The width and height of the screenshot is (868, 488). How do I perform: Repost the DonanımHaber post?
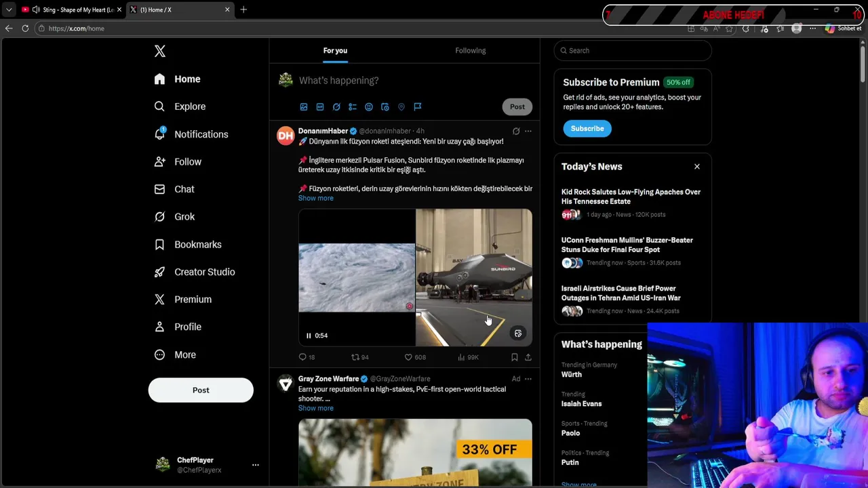click(x=359, y=357)
